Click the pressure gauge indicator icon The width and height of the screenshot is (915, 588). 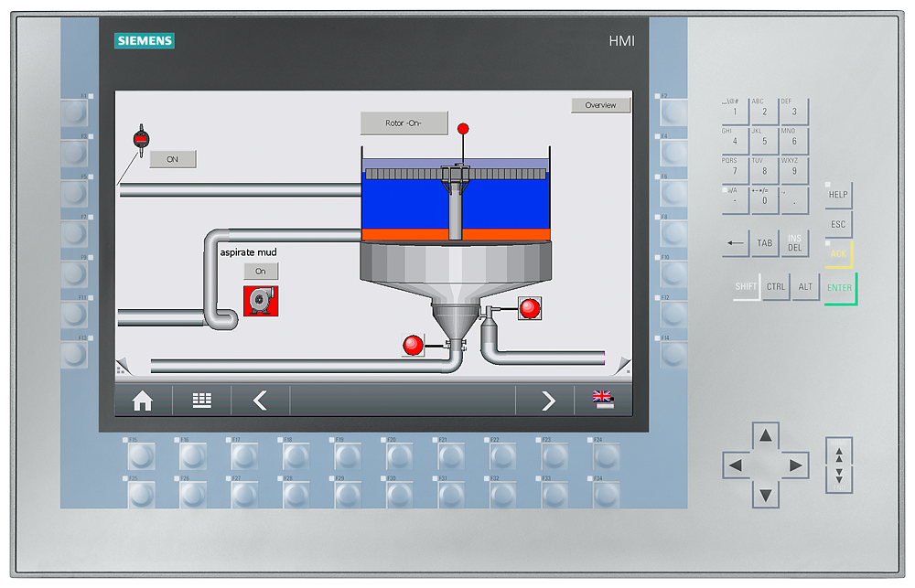click(x=143, y=139)
